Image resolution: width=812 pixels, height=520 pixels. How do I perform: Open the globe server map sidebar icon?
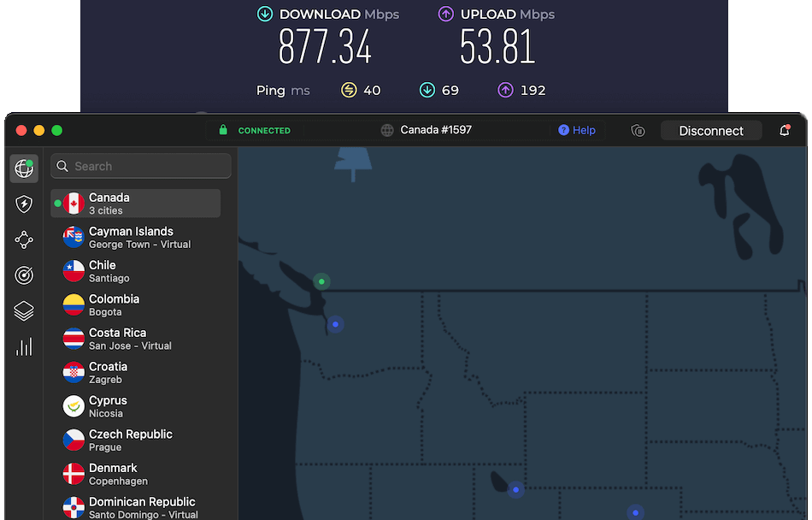point(24,168)
